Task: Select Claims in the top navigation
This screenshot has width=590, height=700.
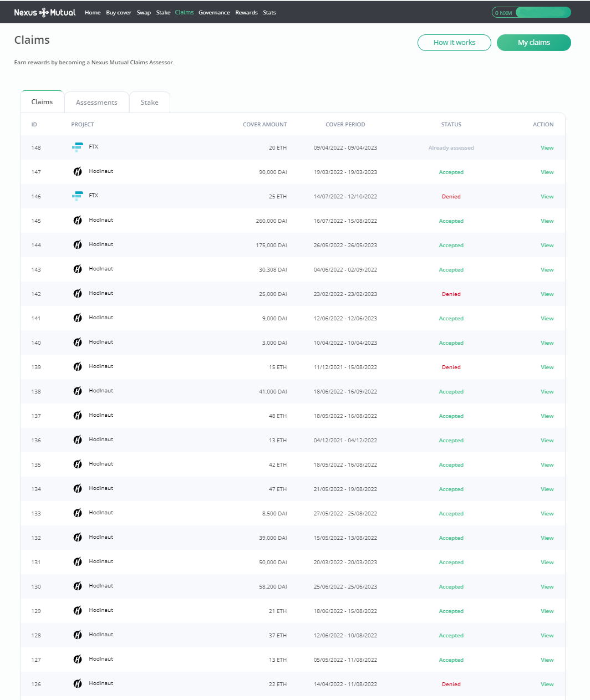Action: coord(184,12)
